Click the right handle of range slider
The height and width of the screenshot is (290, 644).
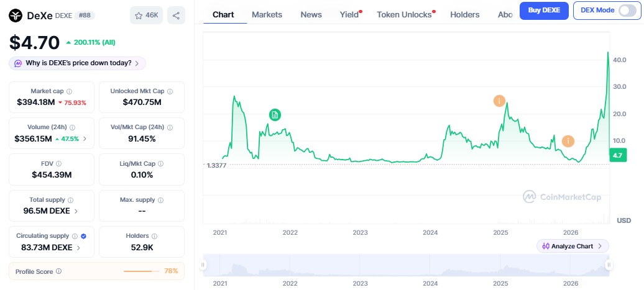click(609, 265)
